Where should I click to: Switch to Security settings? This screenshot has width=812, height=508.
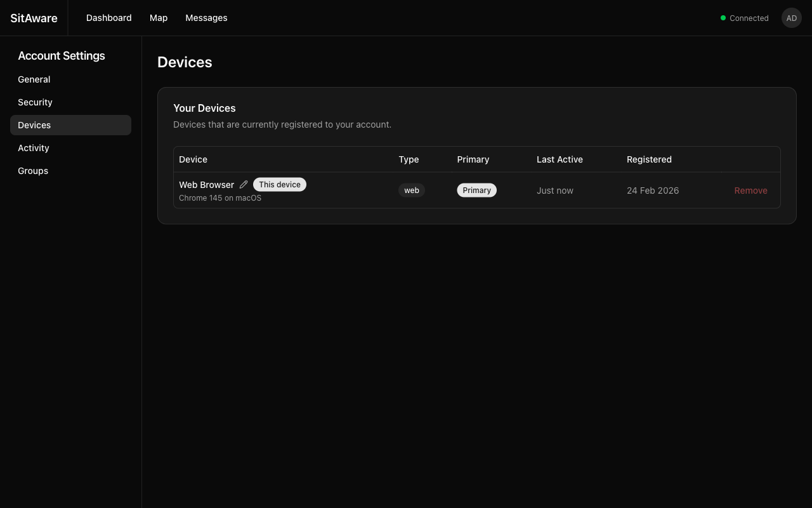[35, 102]
